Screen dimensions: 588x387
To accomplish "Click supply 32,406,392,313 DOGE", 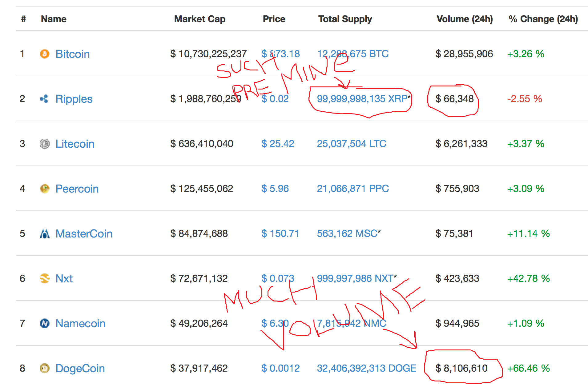I will [367, 368].
